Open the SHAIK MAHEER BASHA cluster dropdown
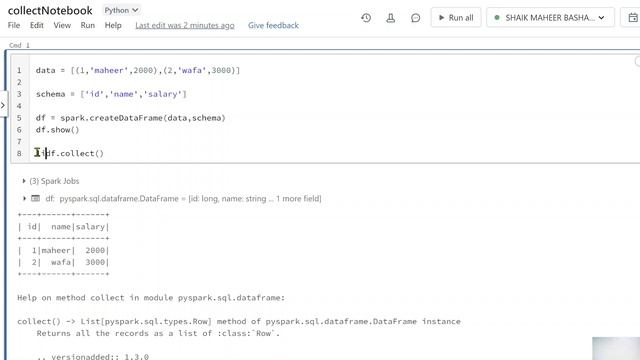Image resolution: width=640 pixels, height=360 pixels. [550, 18]
